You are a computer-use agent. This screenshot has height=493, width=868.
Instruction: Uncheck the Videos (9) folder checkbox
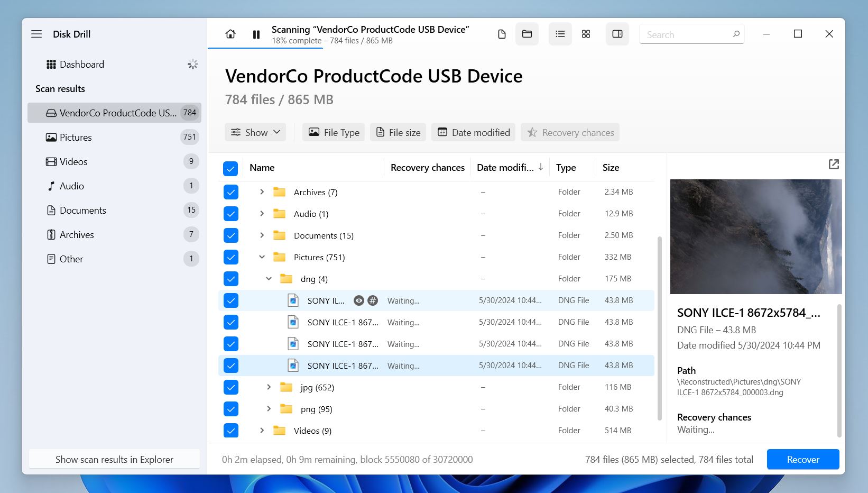coord(231,431)
